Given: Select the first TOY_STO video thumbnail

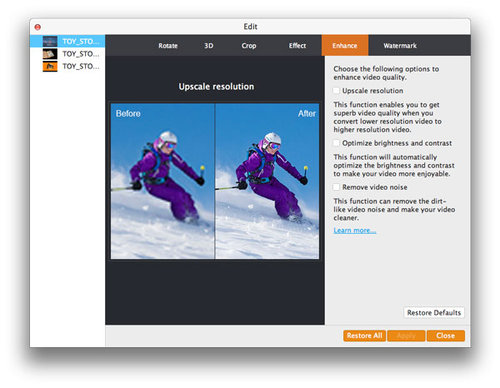Looking at the screenshot, I should [x=50, y=41].
